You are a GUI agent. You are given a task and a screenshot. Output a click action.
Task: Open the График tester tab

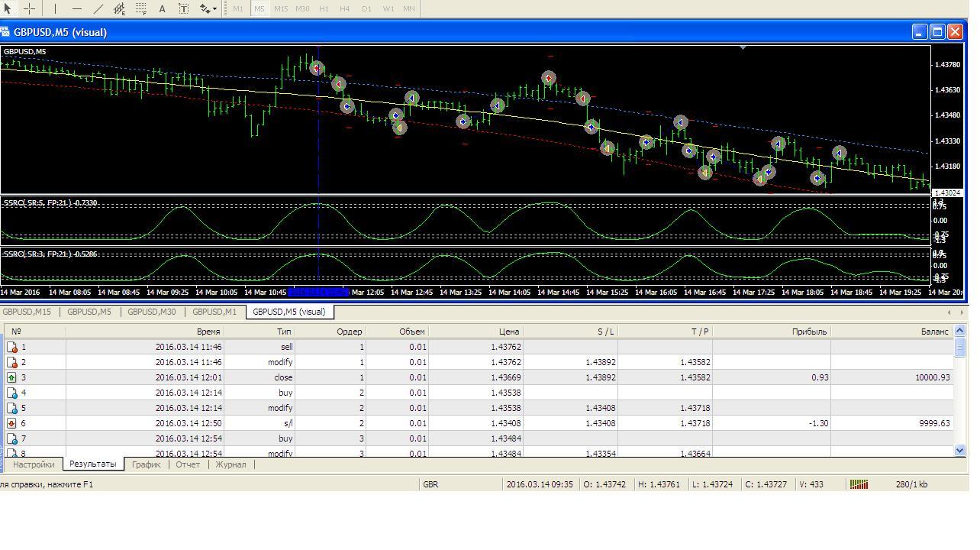click(x=146, y=464)
